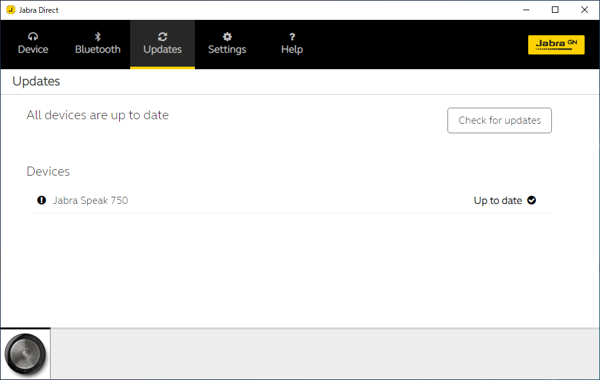Click the Up to date checkmark icon
600x380 pixels.
coord(532,200)
